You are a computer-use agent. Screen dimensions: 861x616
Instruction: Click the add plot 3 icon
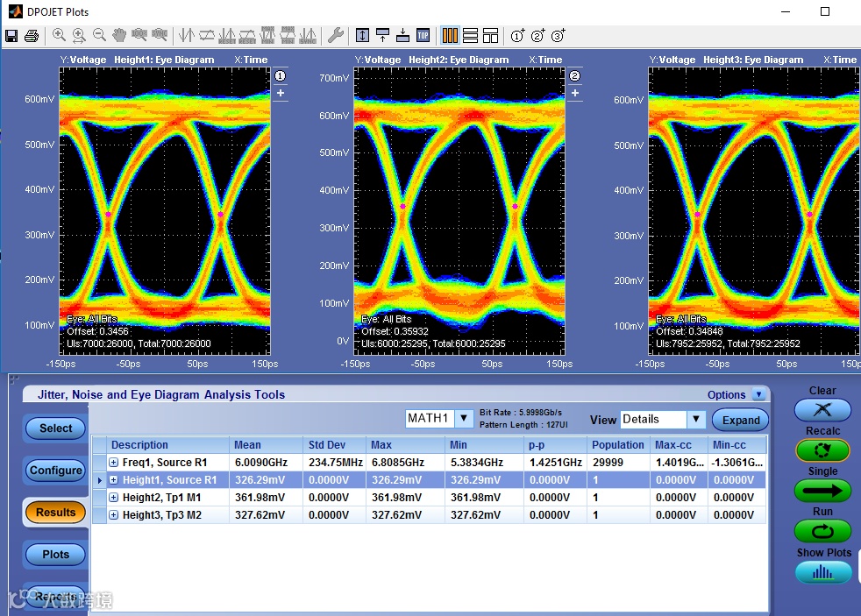559,36
